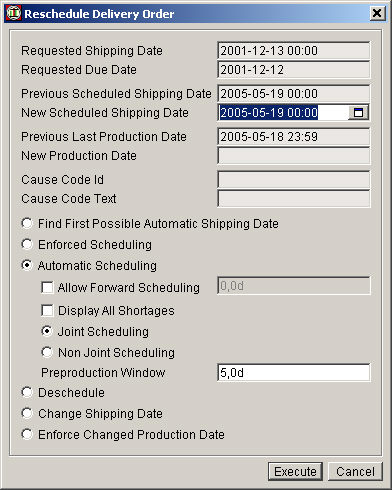Click the Previous Last Production Date field
The width and height of the screenshot is (392, 490).
294,137
